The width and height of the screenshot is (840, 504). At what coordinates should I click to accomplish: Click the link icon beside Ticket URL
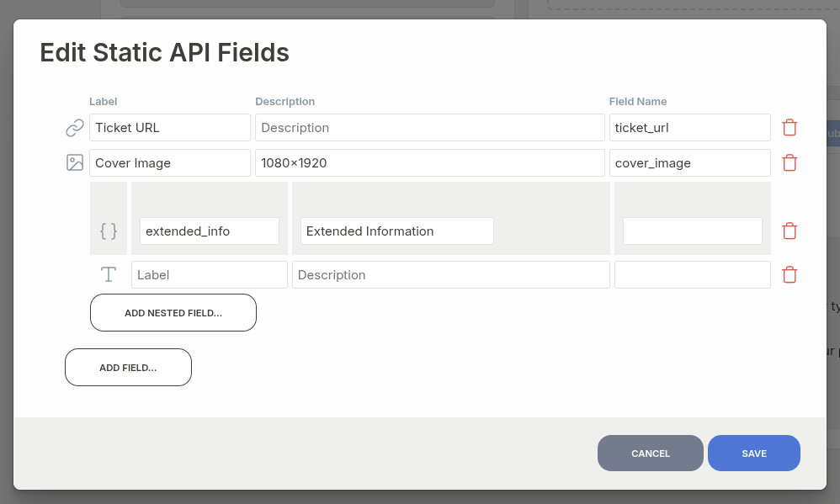(74, 128)
